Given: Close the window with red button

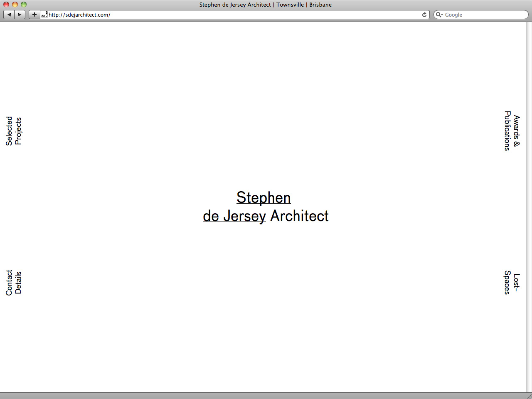Looking at the screenshot, I should click(x=6, y=5).
